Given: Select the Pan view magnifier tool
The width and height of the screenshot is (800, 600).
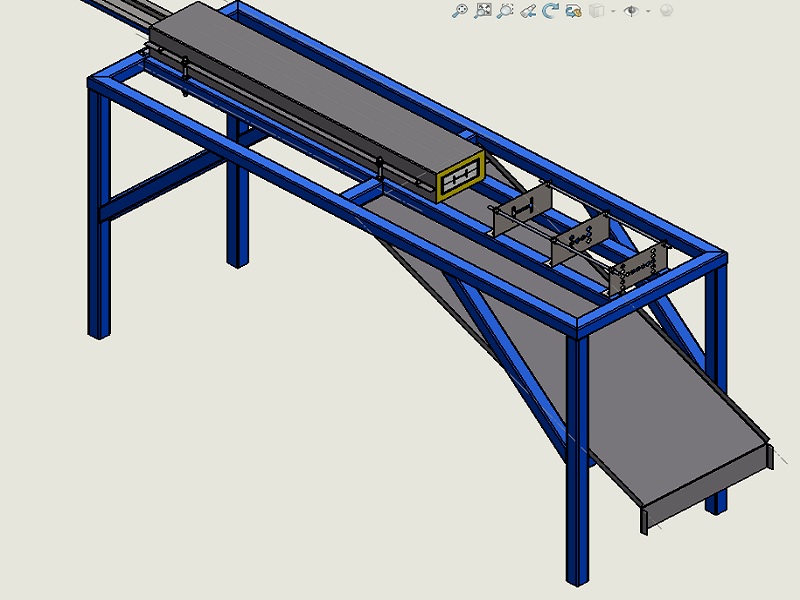Looking at the screenshot, I should (460, 11).
